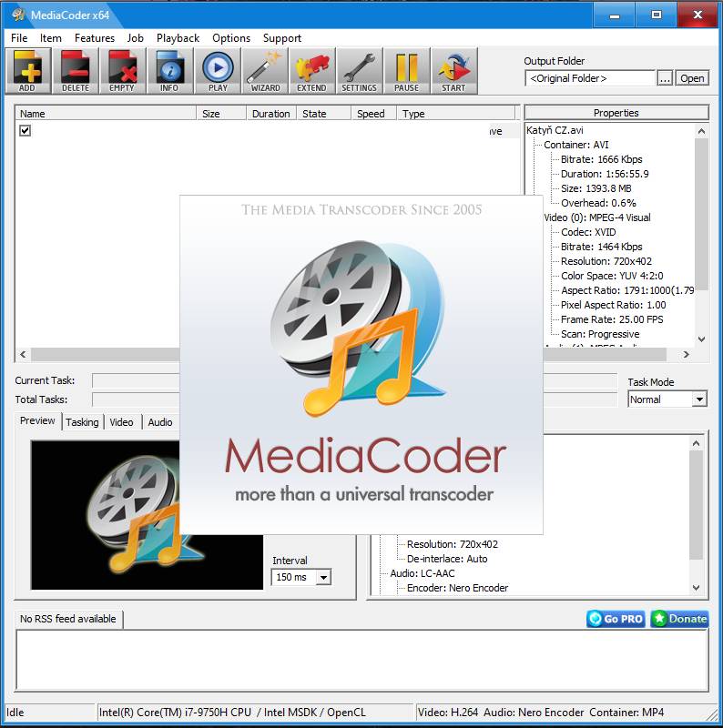Screen dimensions: 723x728
Task: Click the Name column header
Action: [x=106, y=114]
